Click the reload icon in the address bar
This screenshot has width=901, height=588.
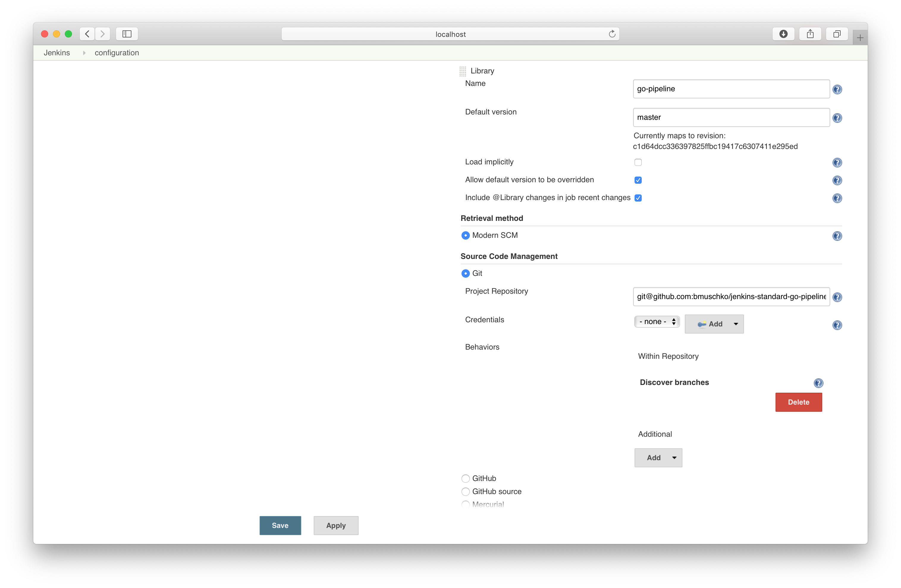click(612, 34)
